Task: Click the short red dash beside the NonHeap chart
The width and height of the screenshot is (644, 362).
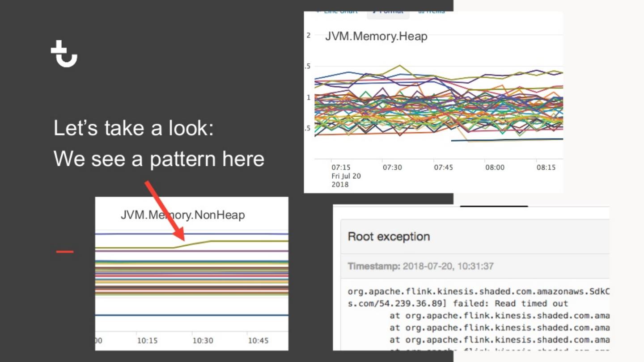Action: pyautogui.click(x=65, y=252)
